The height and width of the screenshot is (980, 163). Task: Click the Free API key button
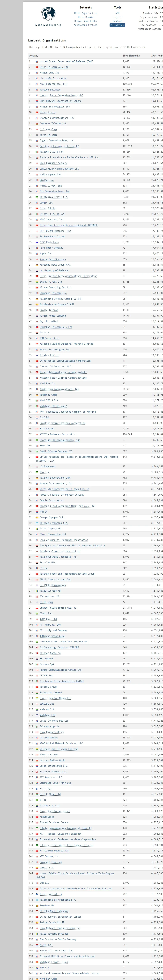point(117,25)
